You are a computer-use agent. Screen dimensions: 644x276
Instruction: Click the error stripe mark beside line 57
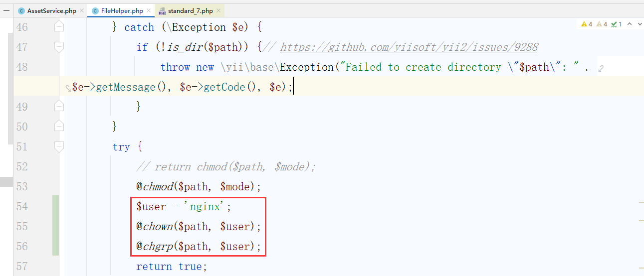tap(641, 269)
